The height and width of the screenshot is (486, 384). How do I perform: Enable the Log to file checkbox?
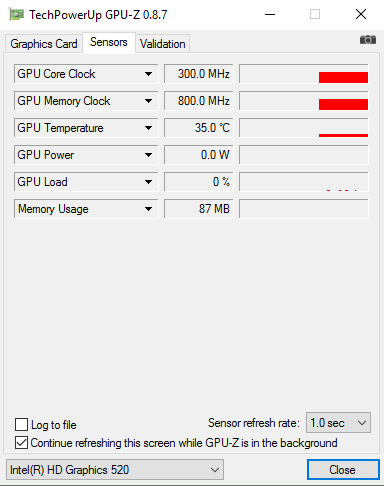pos(21,425)
